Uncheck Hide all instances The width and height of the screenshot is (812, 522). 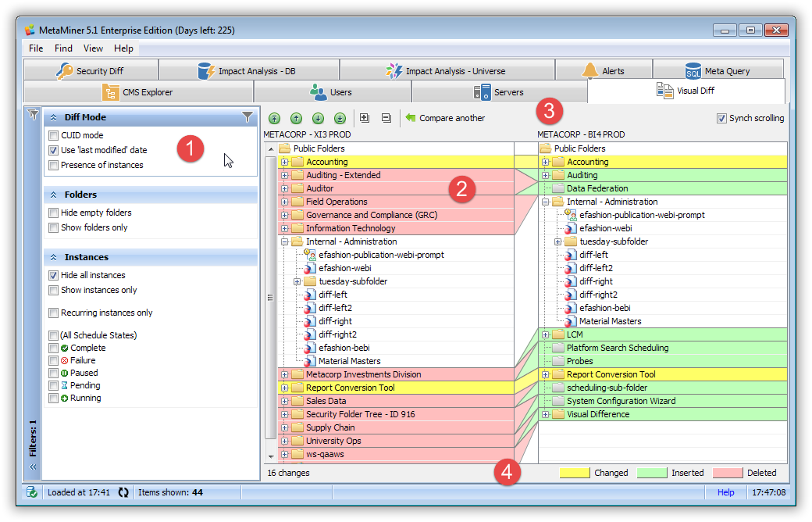pyautogui.click(x=53, y=275)
